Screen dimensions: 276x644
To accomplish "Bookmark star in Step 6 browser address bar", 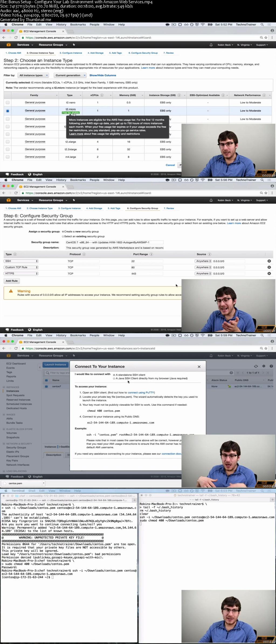I will [x=266, y=193].
